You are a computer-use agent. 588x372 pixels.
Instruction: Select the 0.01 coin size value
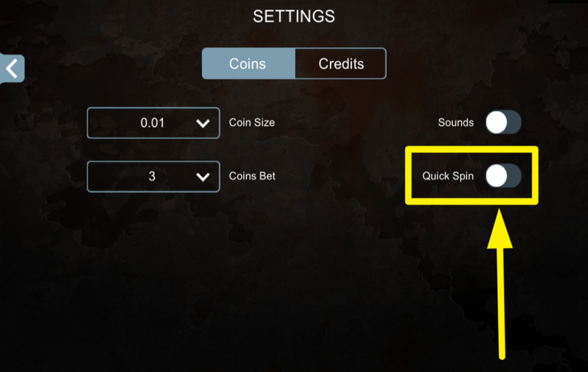tap(152, 123)
